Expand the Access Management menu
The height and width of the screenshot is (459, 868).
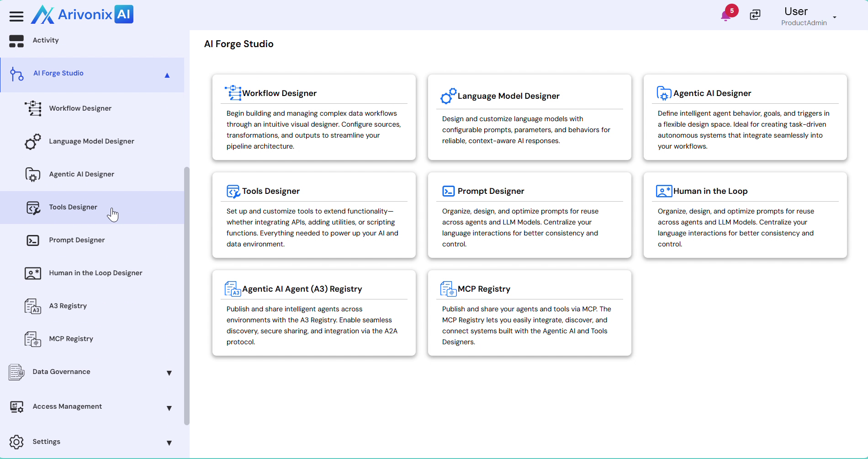pyautogui.click(x=169, y=408)
